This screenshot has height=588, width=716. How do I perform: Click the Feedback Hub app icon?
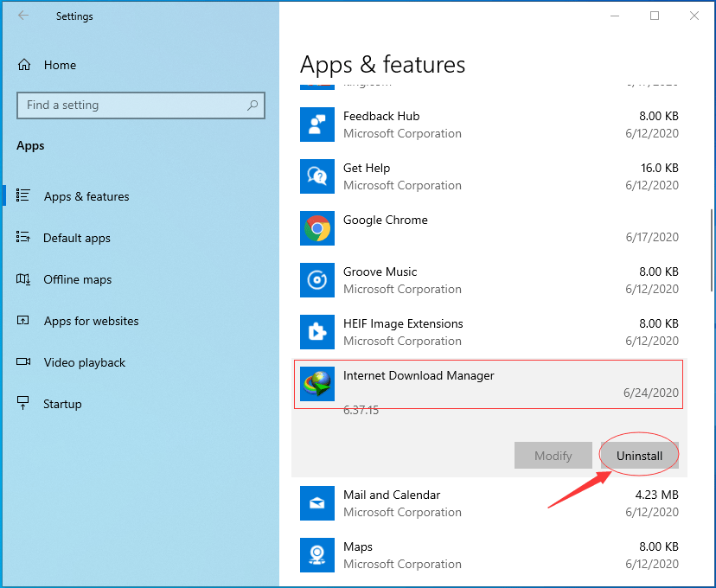[x=317, y=125]
